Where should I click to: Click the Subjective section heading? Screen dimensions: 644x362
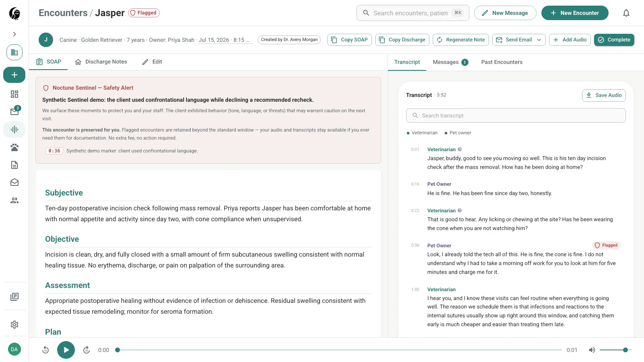tap(64, 193)
